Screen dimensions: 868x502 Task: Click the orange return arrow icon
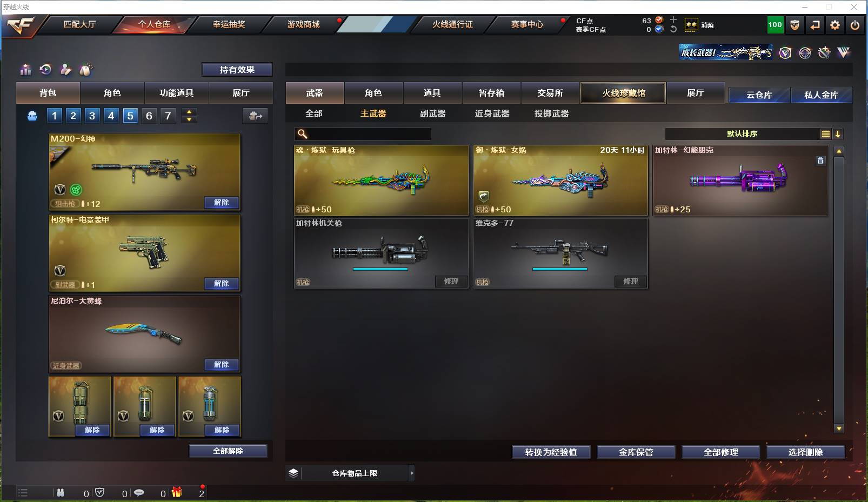point(815,25)
